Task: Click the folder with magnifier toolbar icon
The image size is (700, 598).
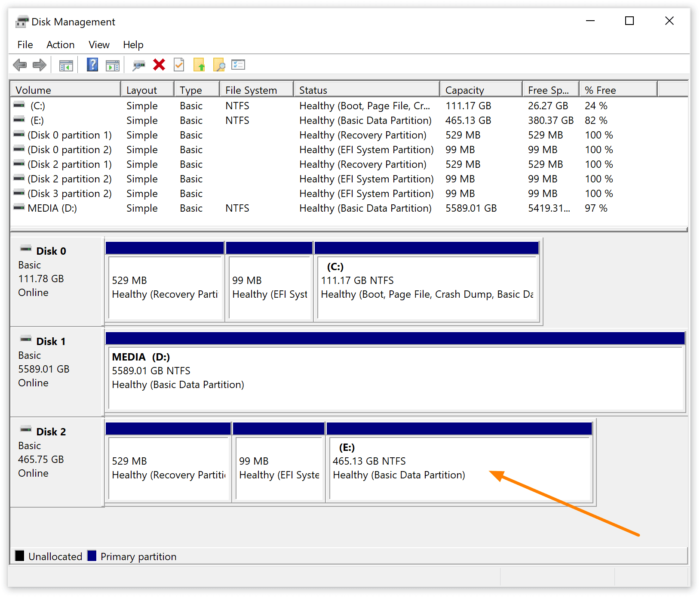Action: pos(220,65)
